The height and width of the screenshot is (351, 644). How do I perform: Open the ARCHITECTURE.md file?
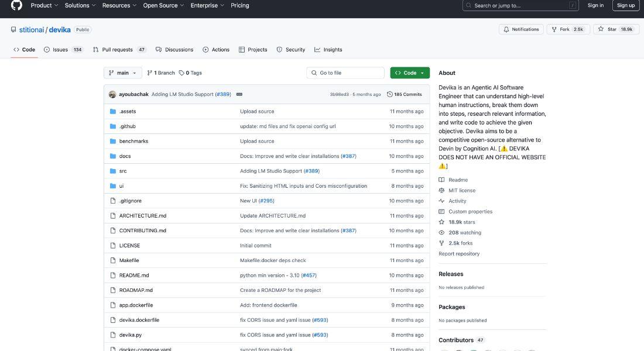click(142, 215)
